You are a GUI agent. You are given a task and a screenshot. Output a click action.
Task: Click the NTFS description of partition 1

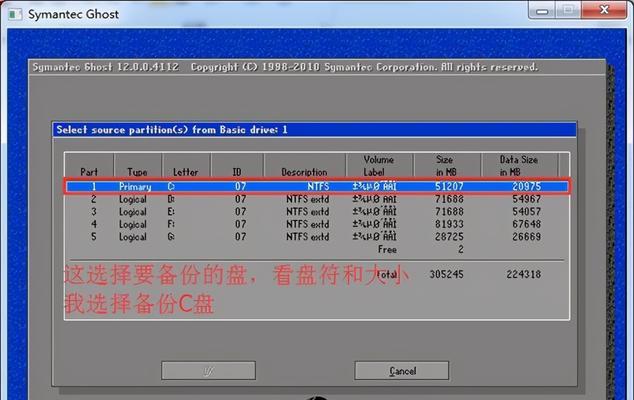coord(318,186)
